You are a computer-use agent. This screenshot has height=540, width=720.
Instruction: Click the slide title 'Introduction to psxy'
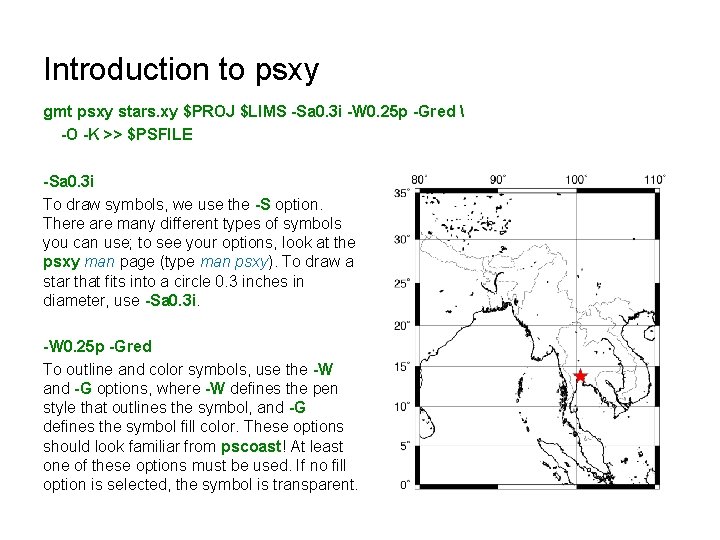tap(181, 70)
